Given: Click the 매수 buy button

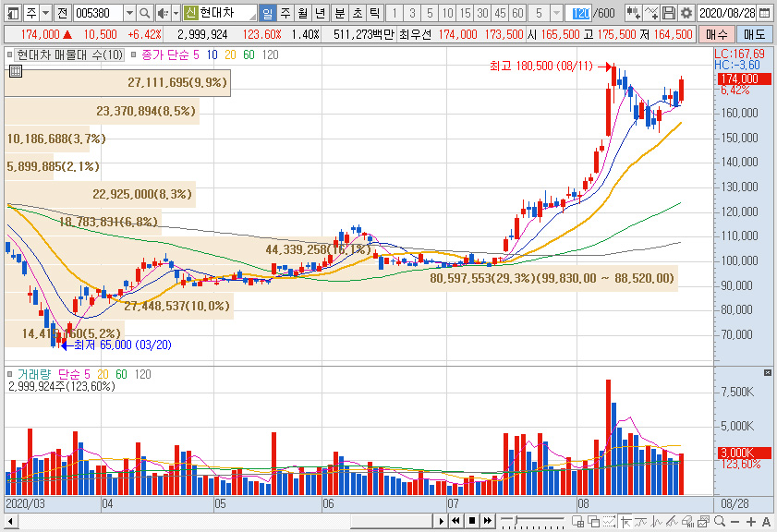Looking at the screenshot, I should point(717,34).
